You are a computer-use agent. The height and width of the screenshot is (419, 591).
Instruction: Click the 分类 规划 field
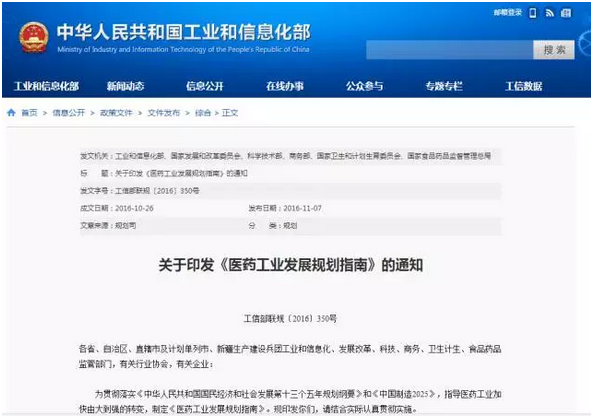[x=273, y=225]
